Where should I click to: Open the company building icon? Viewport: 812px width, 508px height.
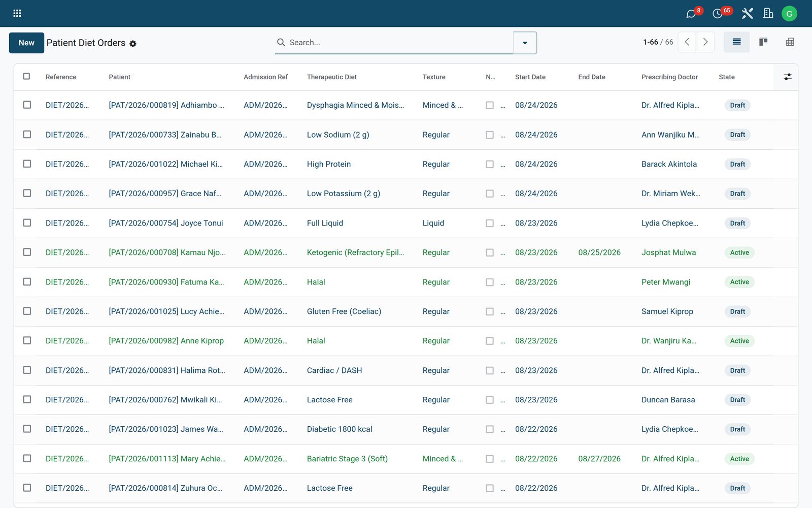(x=768, y=14)
